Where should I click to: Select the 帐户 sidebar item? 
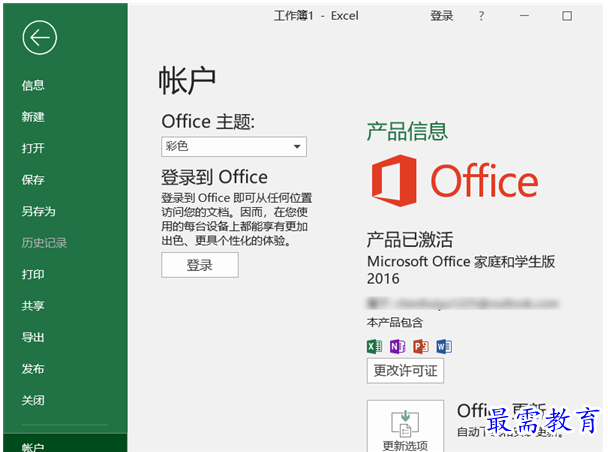click(x=65, y=443)
